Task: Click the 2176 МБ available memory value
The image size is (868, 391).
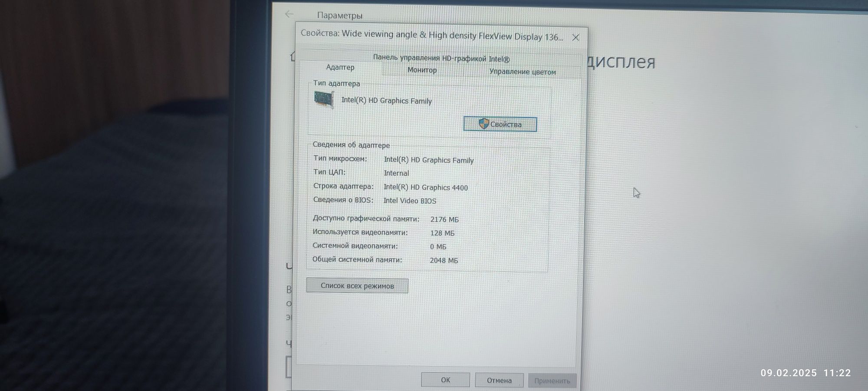Action: pyautogui.click(x=444, y=219)
